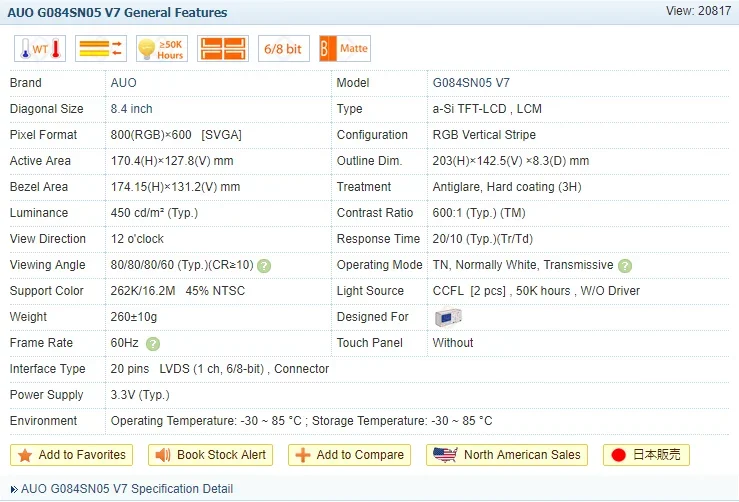739x502 pixels.
Task: Click the Diagonal Size label
Action: pyautogui.click(x=47, y=109)
